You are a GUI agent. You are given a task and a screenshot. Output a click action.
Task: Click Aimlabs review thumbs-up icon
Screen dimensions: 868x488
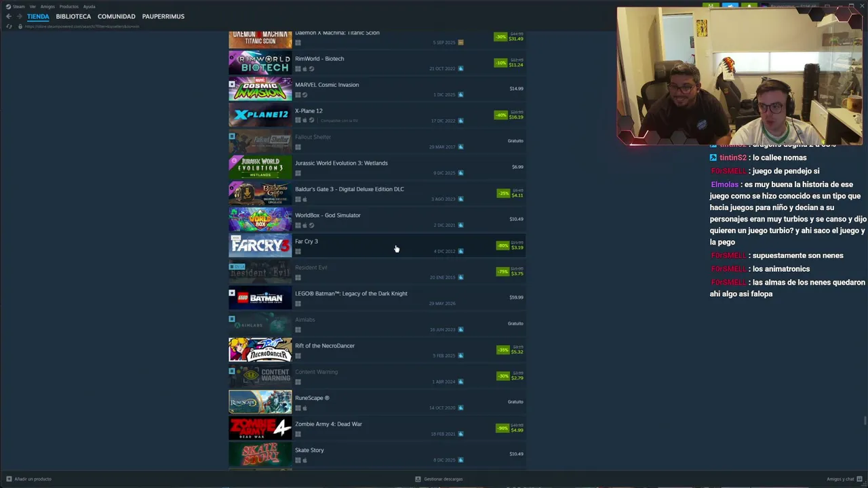460,329
